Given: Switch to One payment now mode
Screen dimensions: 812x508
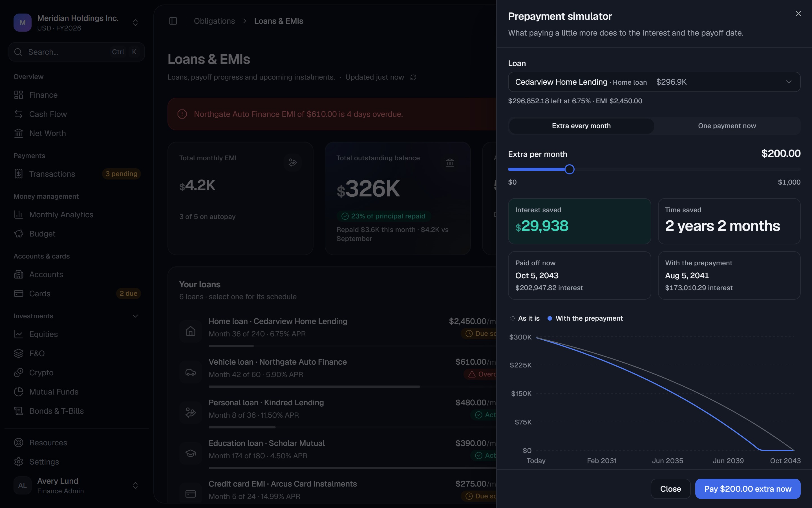Looking at the screenshot, I should coord(727,126).
